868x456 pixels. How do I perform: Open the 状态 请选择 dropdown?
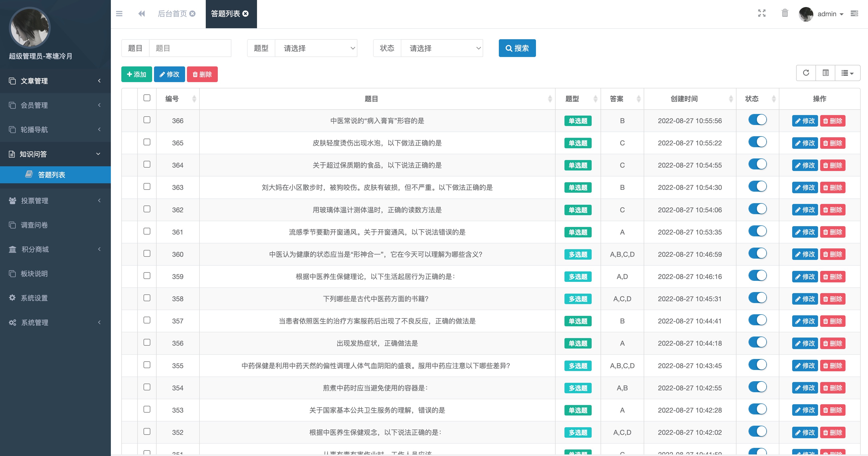[442, 48]
